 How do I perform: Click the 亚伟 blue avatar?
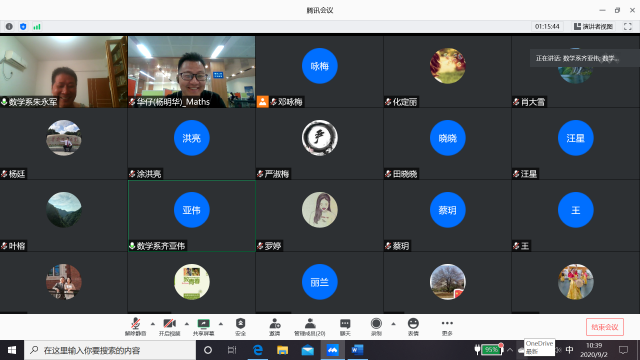pos(191,210)
